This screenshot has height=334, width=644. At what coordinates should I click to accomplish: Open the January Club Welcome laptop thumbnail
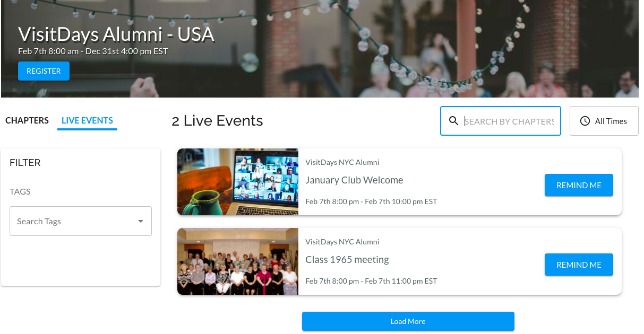pyautogui.click(x=238, y=182)
